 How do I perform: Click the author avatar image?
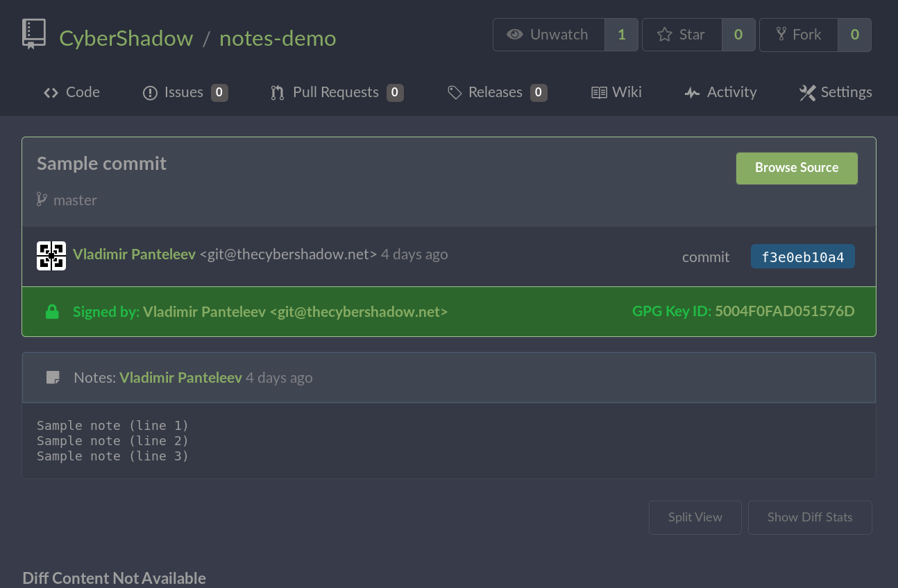(x=51, y=256)
